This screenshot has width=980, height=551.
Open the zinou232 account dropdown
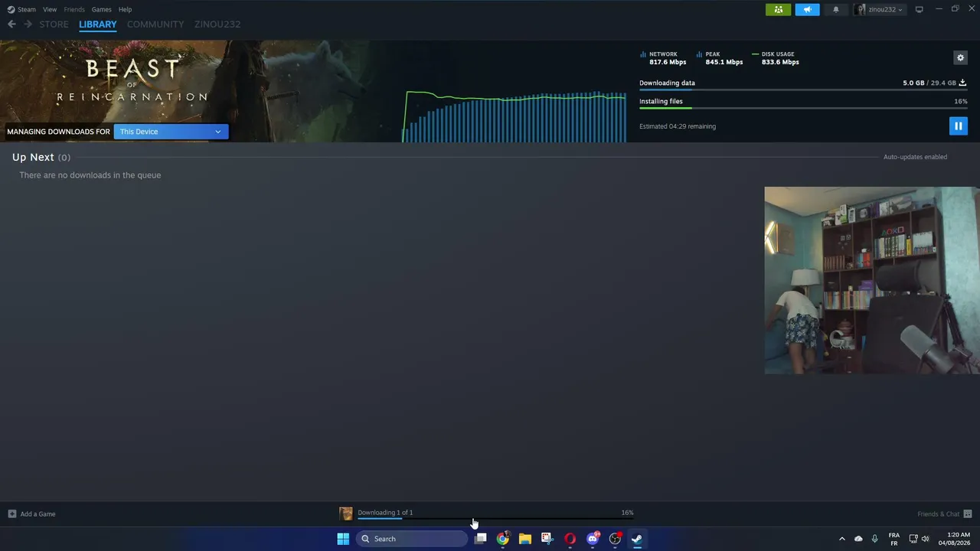[x=880, y=9]
